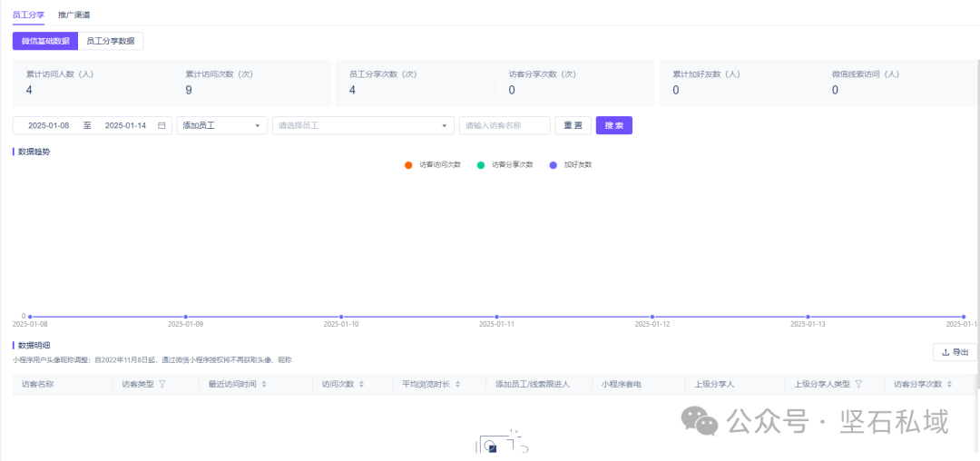Viewport: 980px width, 461px height.
Task: Click the filter icon beside 访客类型
Action: pos(162,384)
